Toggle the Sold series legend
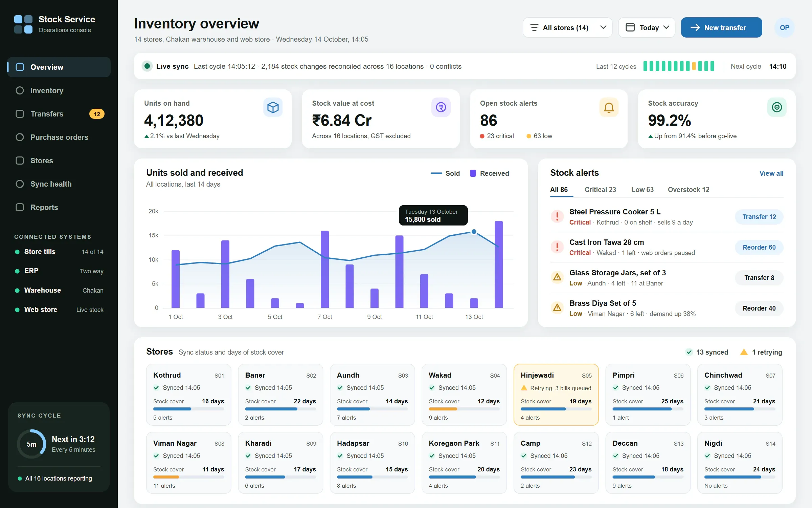Screen dimensions: 812x508 [x=445, y=173]
